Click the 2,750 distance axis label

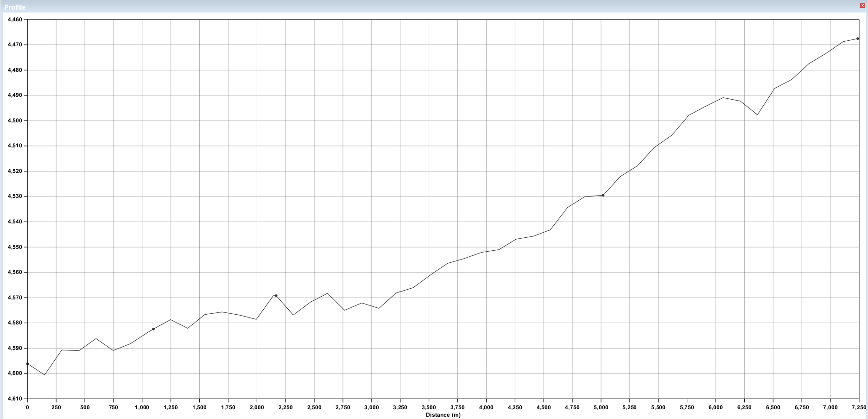point(343,407)
